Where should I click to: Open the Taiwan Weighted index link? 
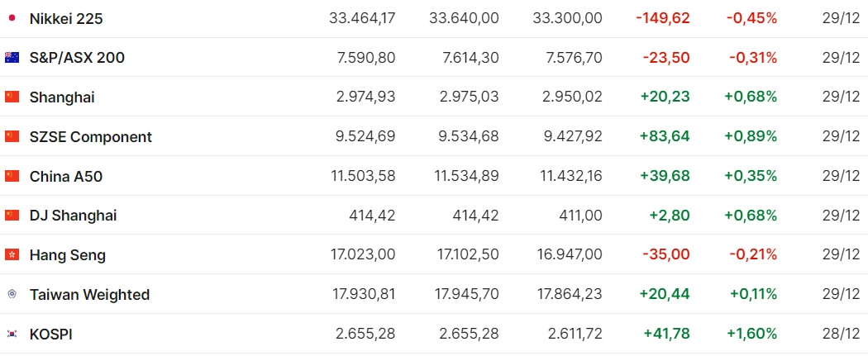[89, 295]
